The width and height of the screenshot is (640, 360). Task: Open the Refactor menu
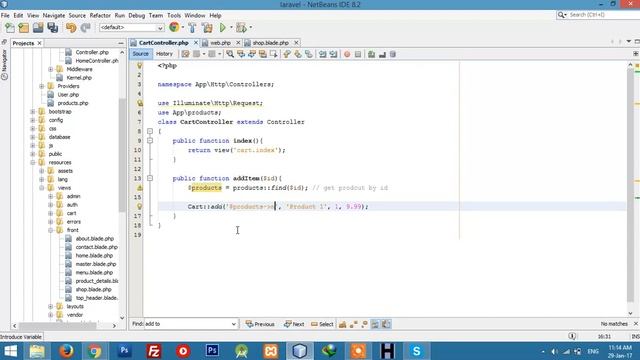tap(100, 16)
